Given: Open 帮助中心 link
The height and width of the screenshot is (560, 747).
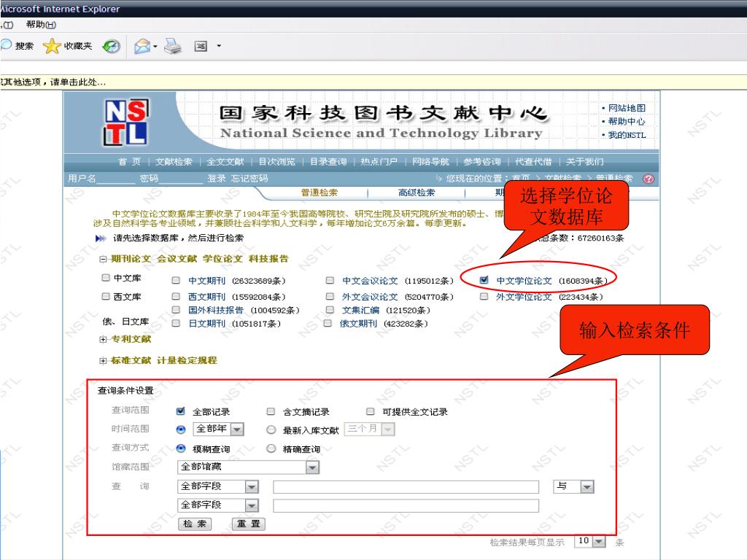Looking at the screenshot, I should pos(627,122).
